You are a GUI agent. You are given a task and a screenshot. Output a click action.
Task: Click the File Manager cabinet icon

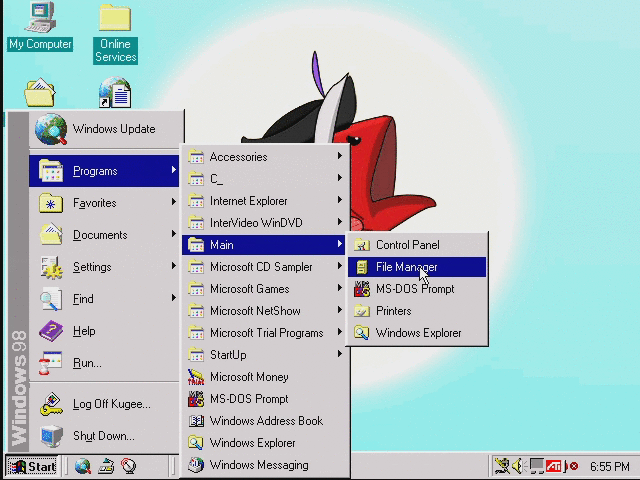[362, 267]
